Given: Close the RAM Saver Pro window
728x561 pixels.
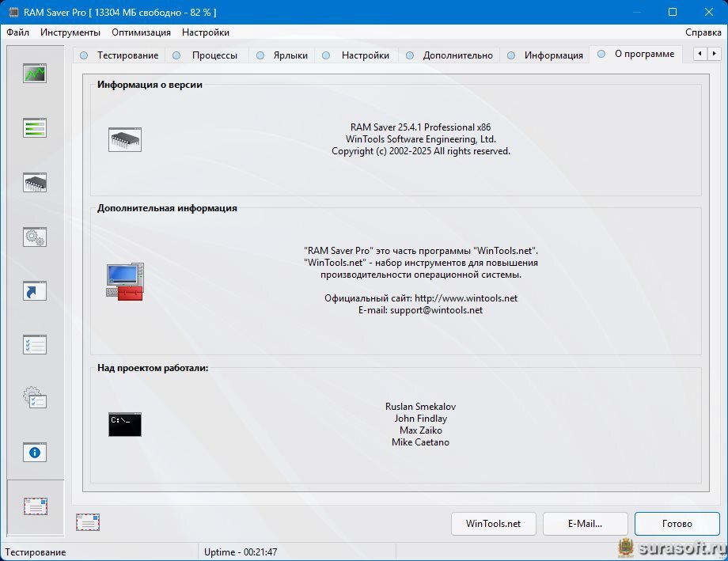Looking at the screenshot, I should click(708, 12).
